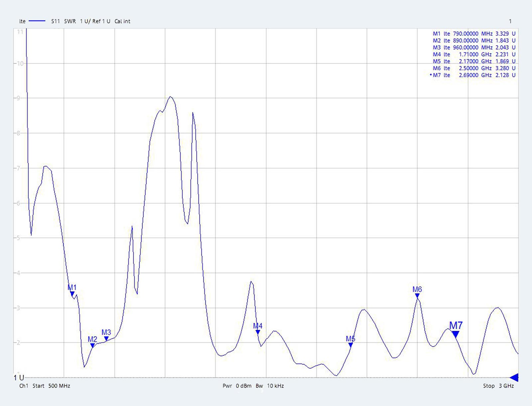Image resolution: width=532 pixels, height=406 pixels.
Task: Click the active M7 marker on the trace
Action: click(456, 334)
